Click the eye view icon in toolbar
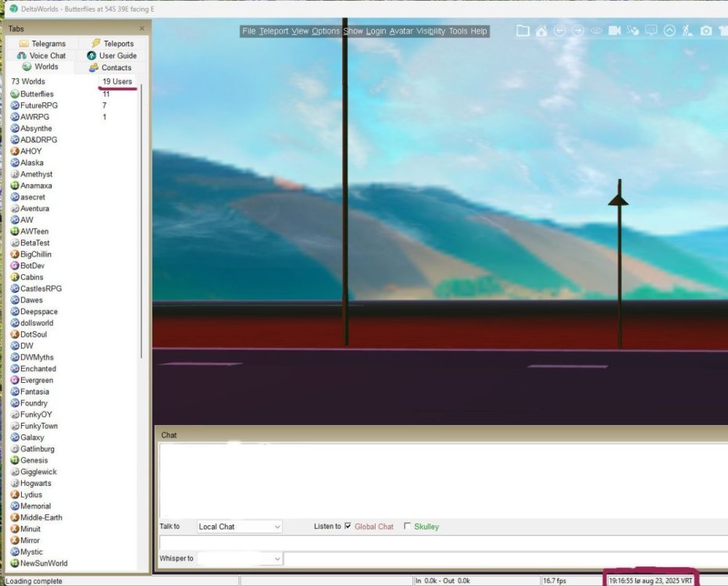 [596, 30]
